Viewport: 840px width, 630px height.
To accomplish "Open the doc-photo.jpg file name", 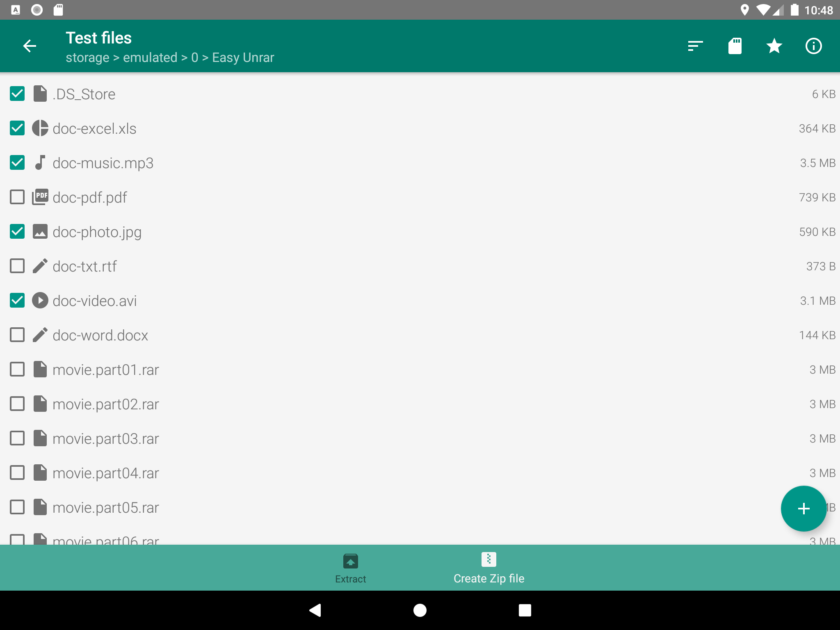I will click(x=97, y=232).
